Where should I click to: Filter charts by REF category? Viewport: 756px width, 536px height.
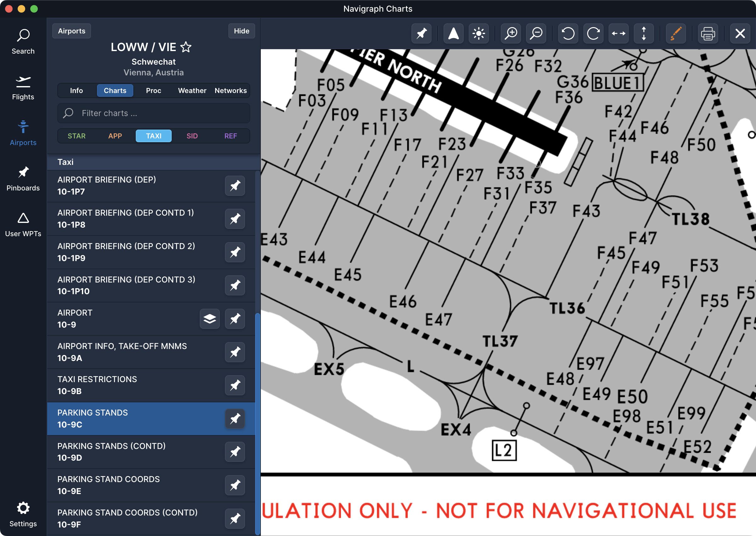pyautogui.click(x=231, y=136)
